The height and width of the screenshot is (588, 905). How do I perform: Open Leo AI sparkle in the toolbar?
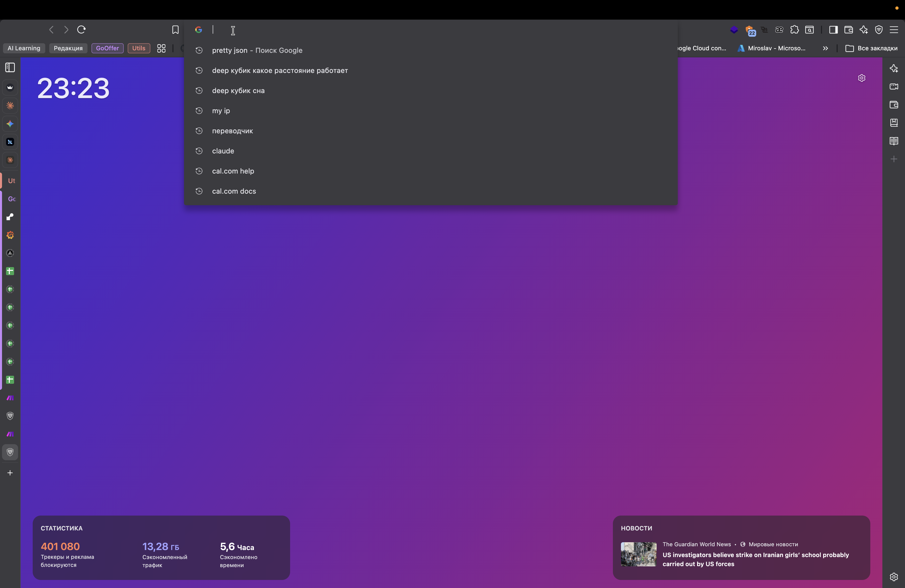864,30
